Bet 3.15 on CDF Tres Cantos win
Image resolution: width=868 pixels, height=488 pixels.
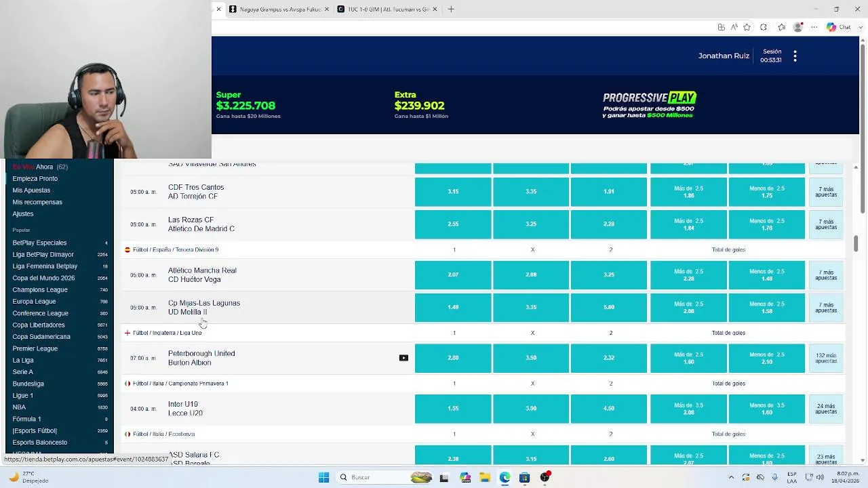[453, 192]
